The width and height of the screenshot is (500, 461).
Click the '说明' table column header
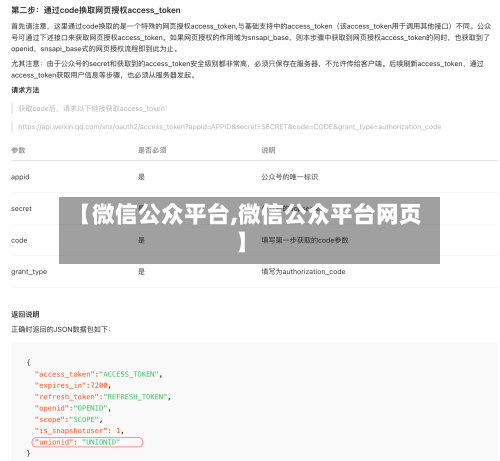coord(268,150)
